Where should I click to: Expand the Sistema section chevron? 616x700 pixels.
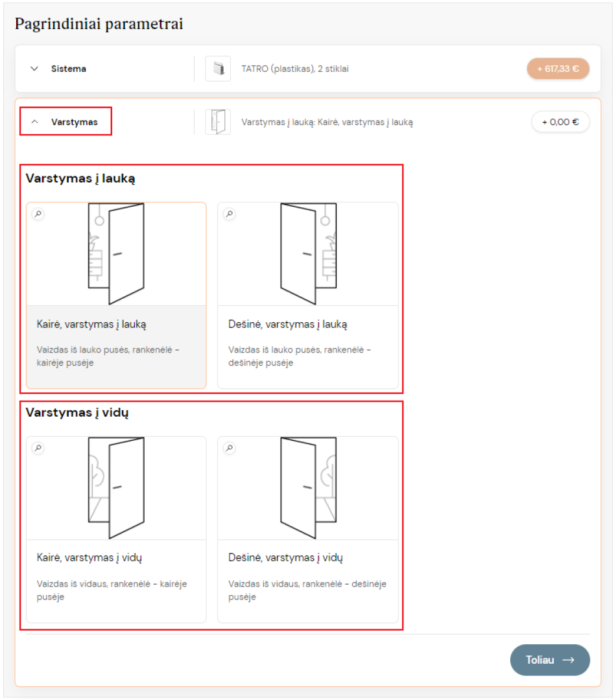[x=34, y=69]
